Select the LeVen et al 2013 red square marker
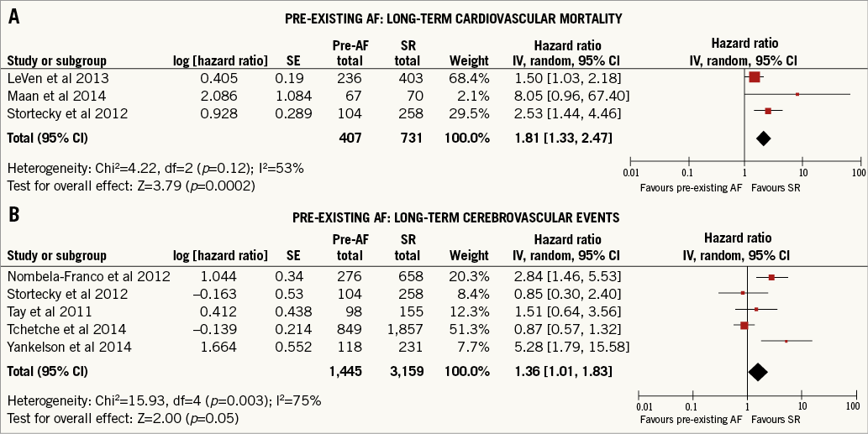The width and height of the screenshot is (868, 434). tap(755, 77)
